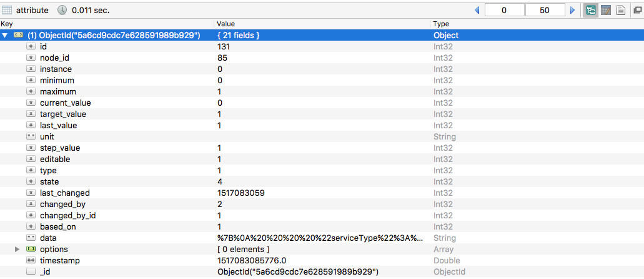Image resolution: width=644 pixels, height=279 pixels.
Task: Select the last_changed field row
Action: (322, 193)
